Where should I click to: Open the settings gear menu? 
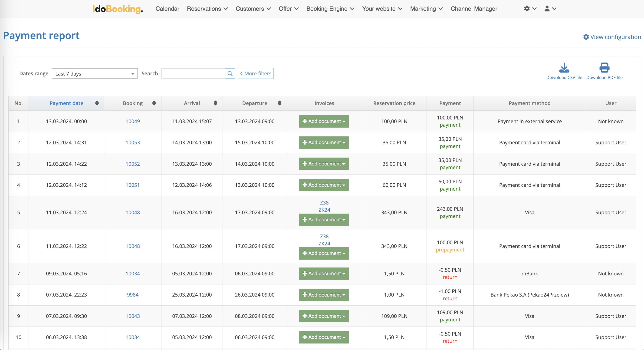[530, 9]
